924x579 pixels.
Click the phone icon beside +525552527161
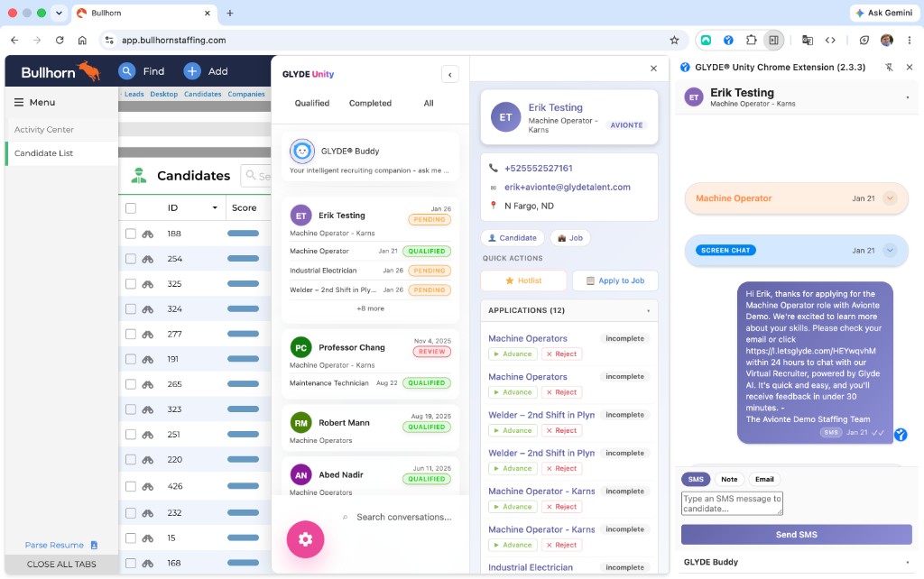pos(494,169)
